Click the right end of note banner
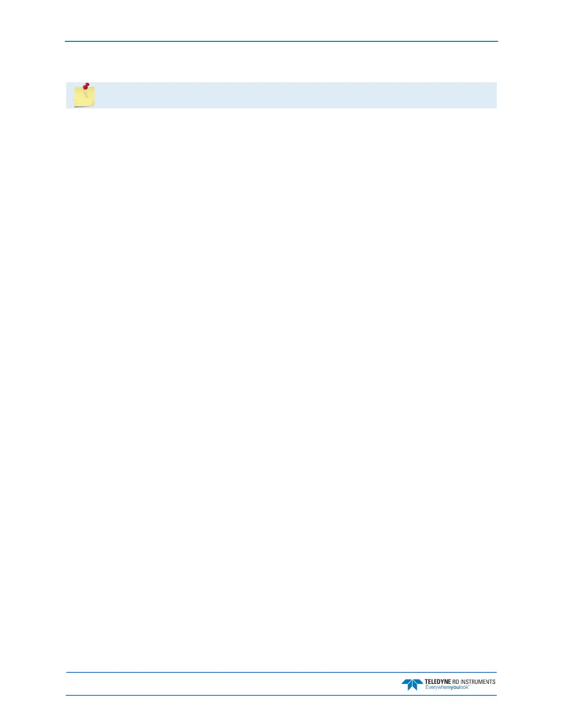This screenshot has width=563, height=728. (488, 95)
